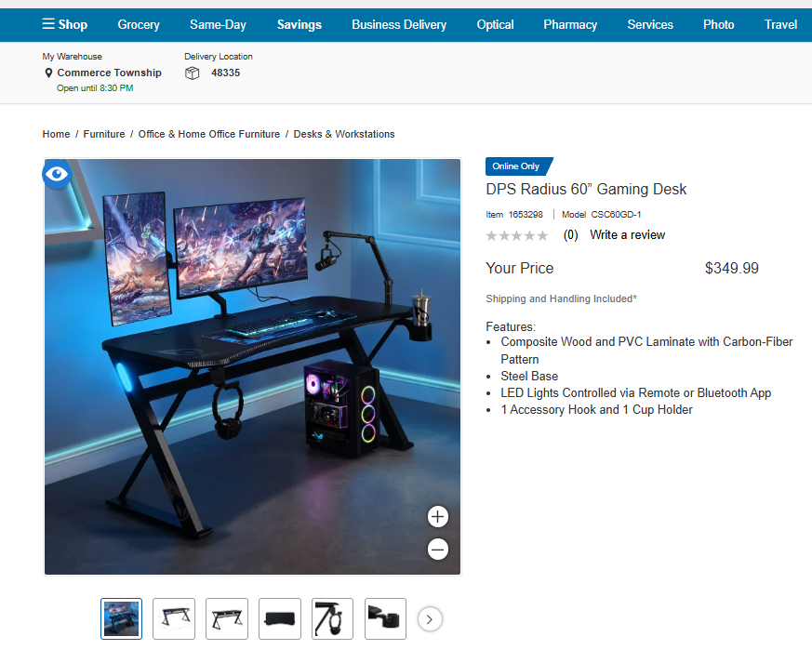Select the first room scene thumbnail
Screen dimensions: 812x650
tap(121, 618)
